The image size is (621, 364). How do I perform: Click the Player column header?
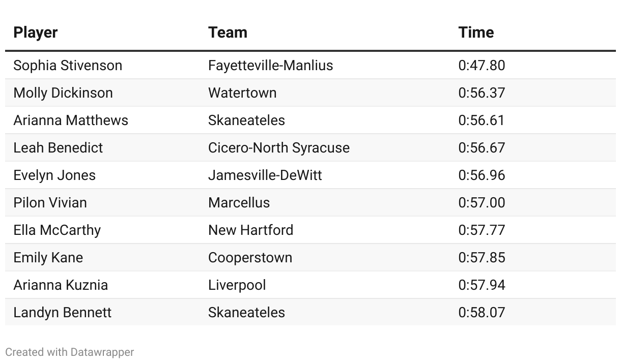pyautogui.click(x=36, y=32)
